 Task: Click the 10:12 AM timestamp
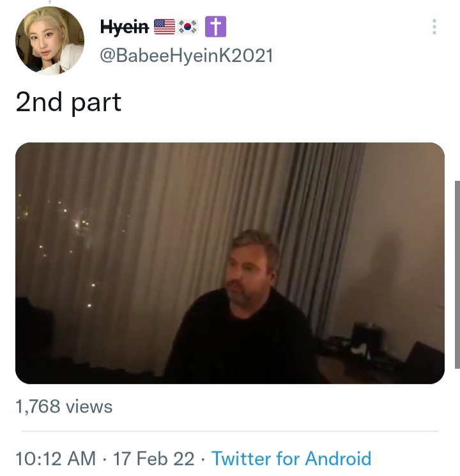tap(56, 458)
